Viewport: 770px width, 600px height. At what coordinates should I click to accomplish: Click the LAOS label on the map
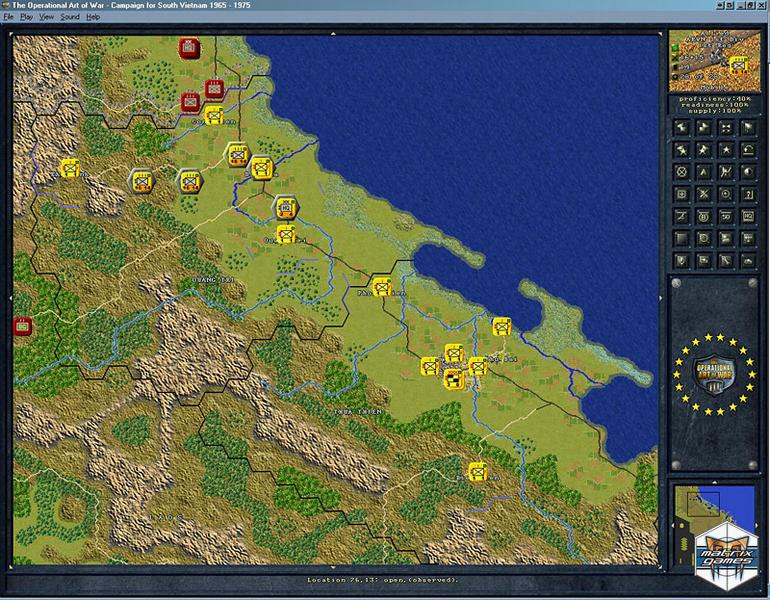pos(165,518)
